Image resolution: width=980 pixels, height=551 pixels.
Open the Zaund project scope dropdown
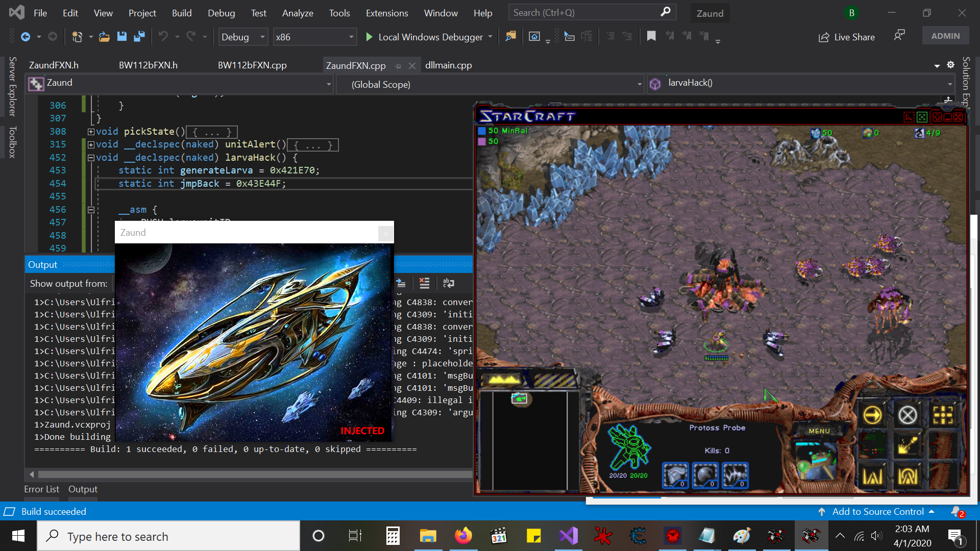pyautogui.click(x=180, y=84)
